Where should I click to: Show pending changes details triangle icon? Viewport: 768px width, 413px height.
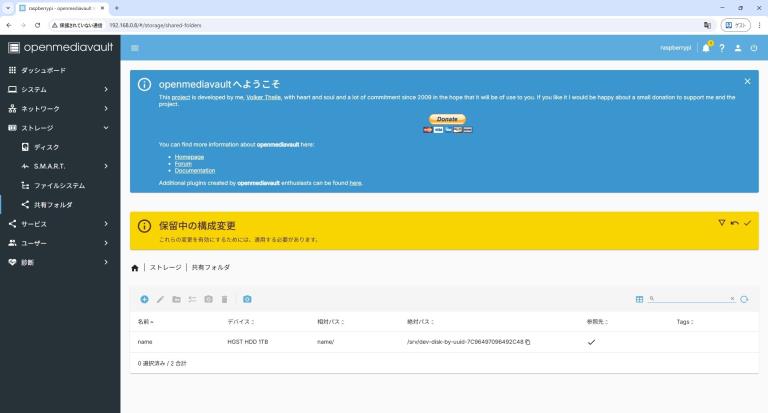[x=721, y=223]
